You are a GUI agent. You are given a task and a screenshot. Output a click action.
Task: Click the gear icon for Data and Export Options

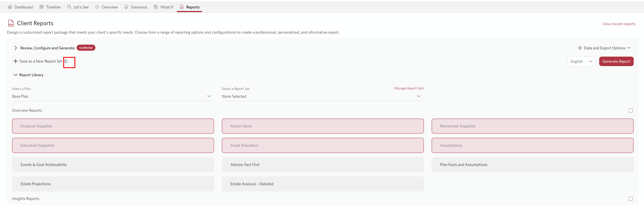(580, 48)
